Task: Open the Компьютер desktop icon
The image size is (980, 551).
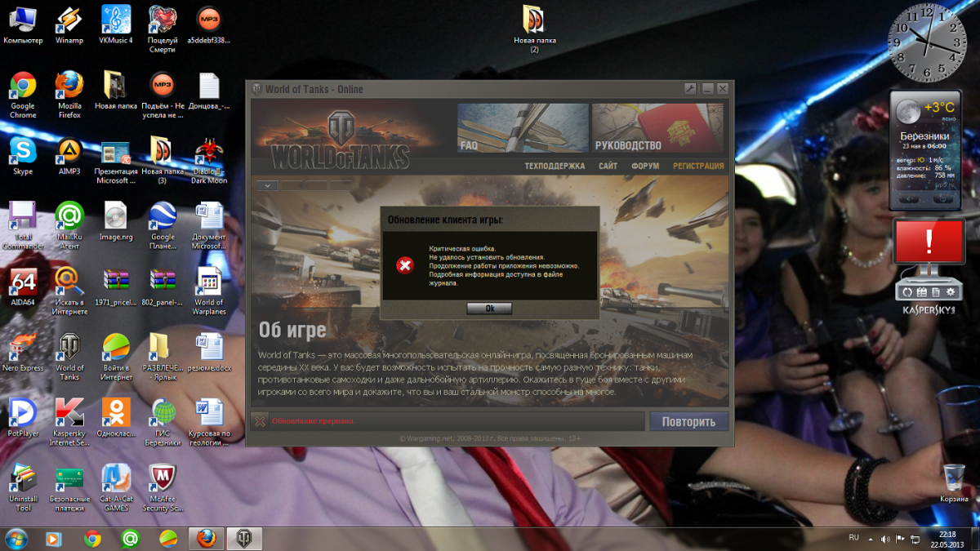Action: pyautogui.click(x=23, y=24)
